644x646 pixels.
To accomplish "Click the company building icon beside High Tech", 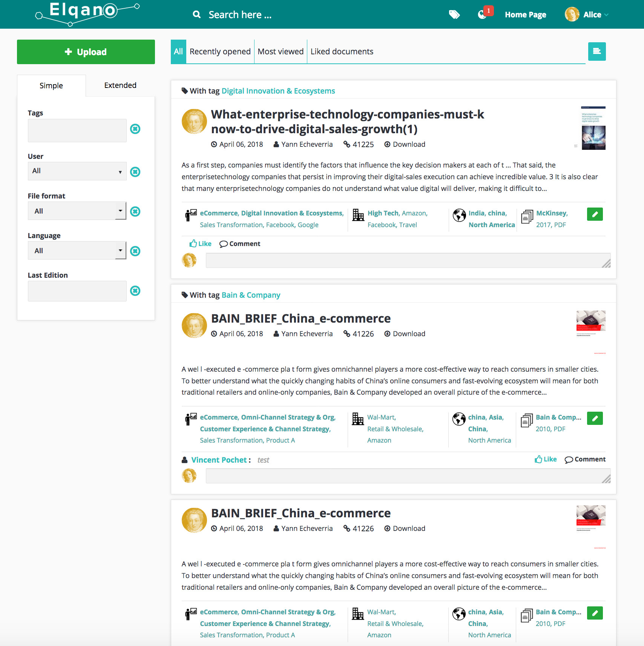I will [358, 215].
